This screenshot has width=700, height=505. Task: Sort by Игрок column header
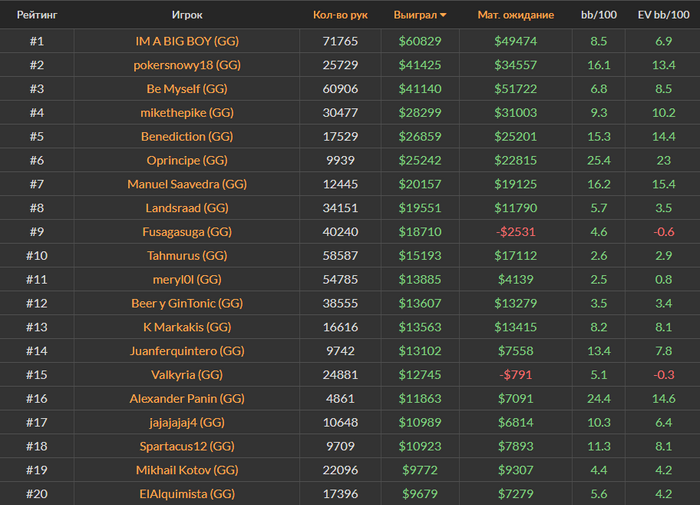point(187,15)
